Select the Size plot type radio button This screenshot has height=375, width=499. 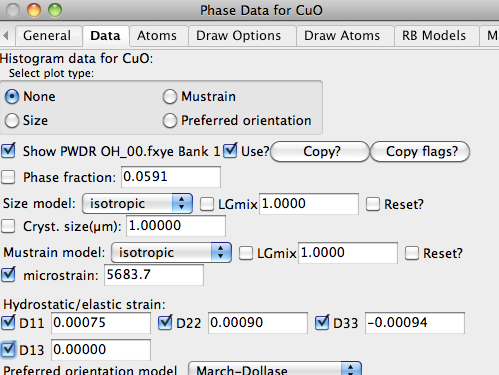(12, 121)
